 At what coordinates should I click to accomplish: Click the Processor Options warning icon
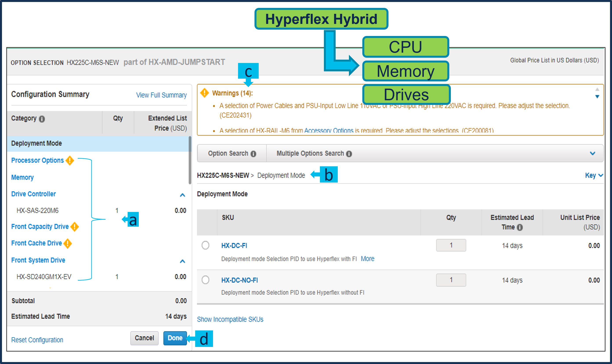(x=70, y=161)
